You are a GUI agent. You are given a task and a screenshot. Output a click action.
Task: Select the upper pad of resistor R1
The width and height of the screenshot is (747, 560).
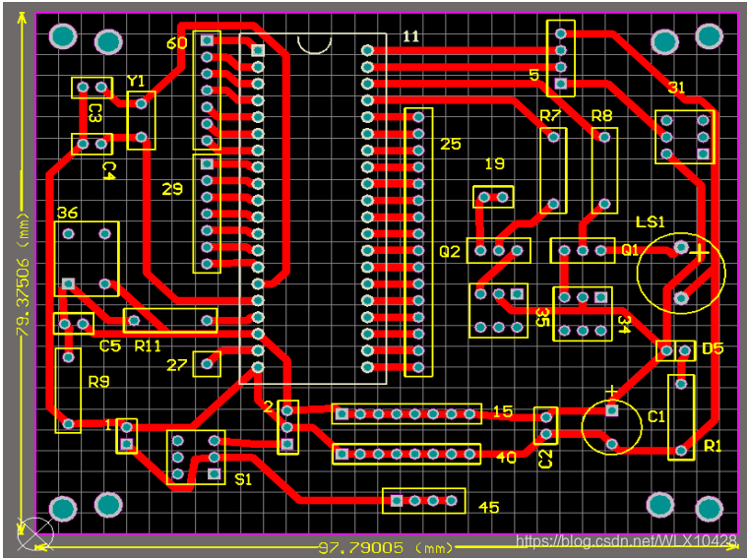(x=681, y=383)
